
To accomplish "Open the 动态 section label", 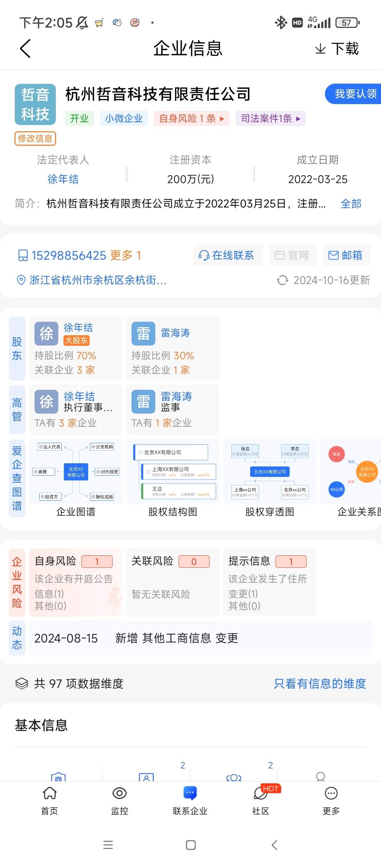I will point(17,638).
